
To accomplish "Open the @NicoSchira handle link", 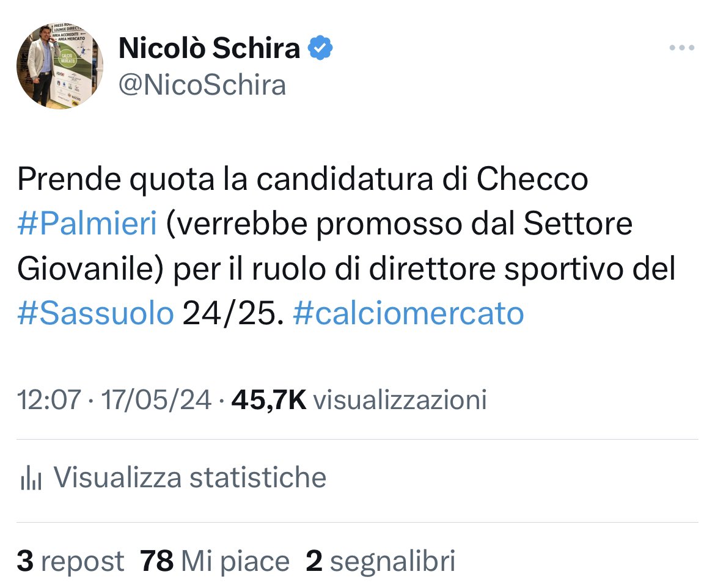I will click(x=202, y=85).
